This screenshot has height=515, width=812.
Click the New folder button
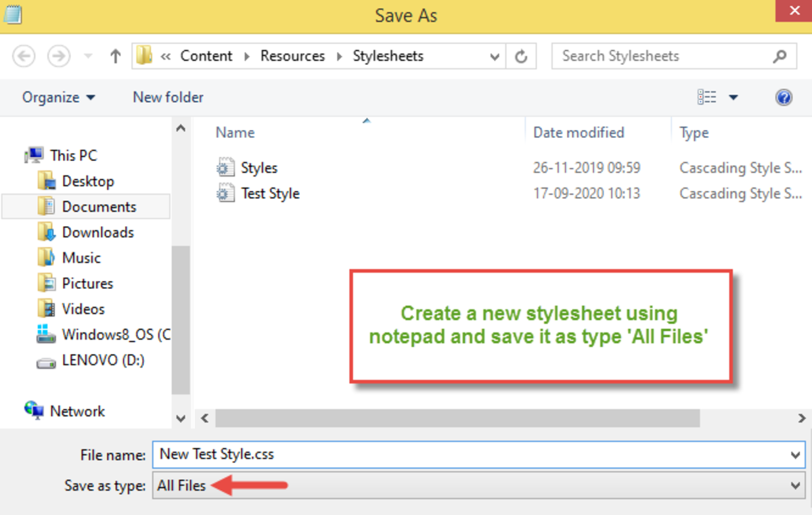click(x=168, y=97)
